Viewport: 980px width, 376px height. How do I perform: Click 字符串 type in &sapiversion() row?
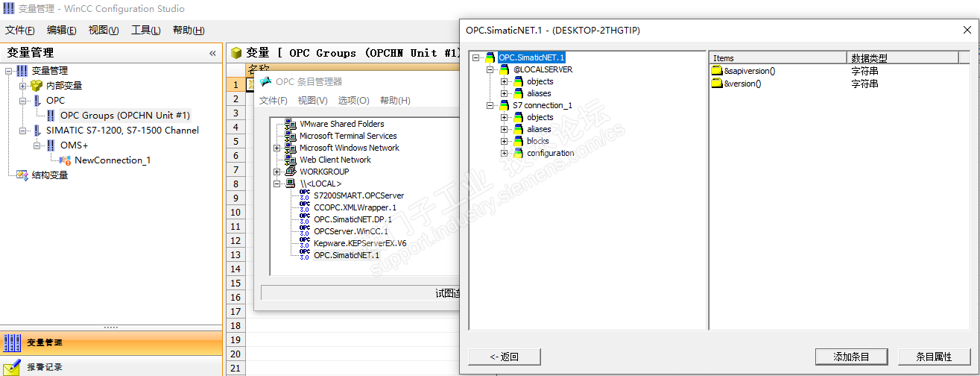click(x=864, y=71)
